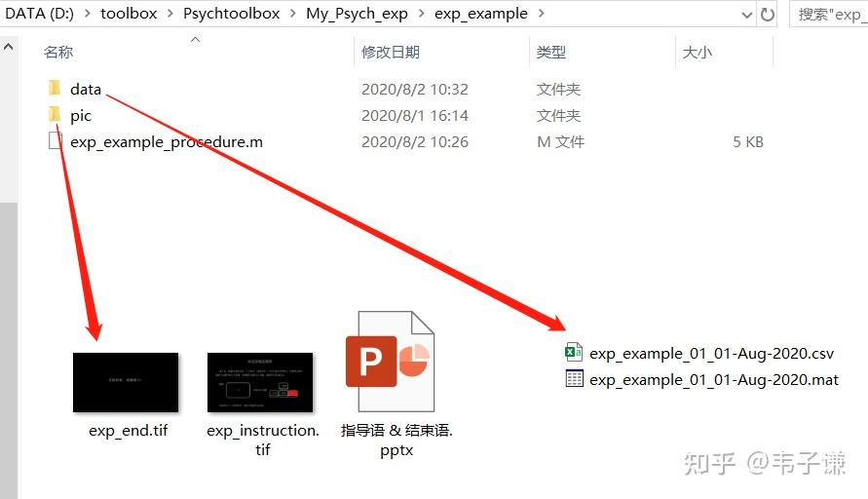This screenshot has height=499, width=868.
Task: Sort by 类型 column header
Action: pyautogui.click(x=550, y=52)
